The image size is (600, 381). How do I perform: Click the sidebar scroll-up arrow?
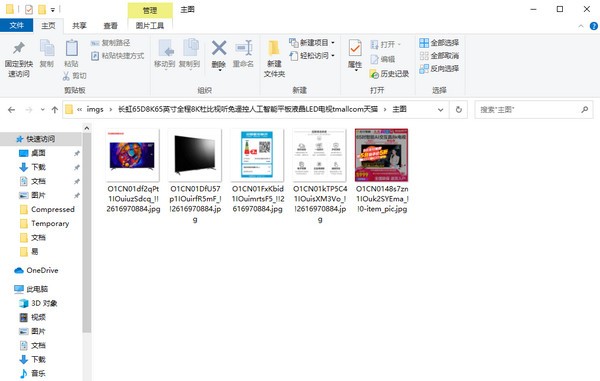(x=87, y=128)
